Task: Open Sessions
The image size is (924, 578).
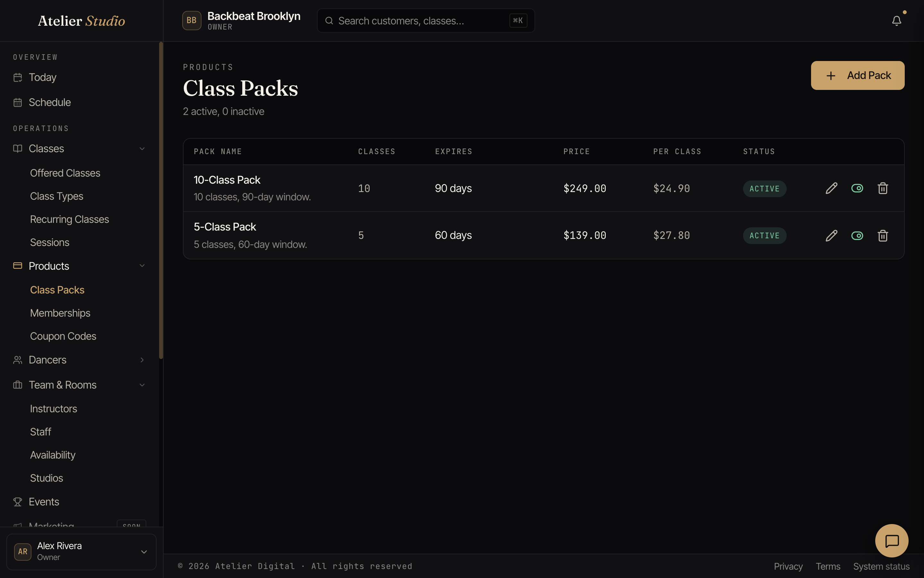Action: 50,242
